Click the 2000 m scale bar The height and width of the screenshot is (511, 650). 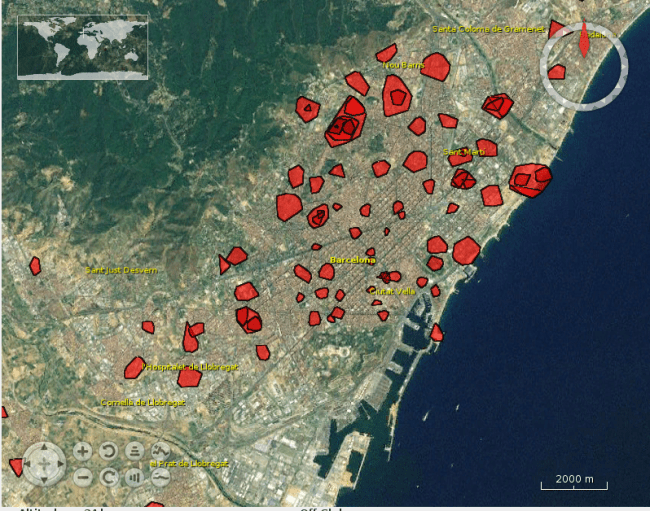click(x=574, y=482)
